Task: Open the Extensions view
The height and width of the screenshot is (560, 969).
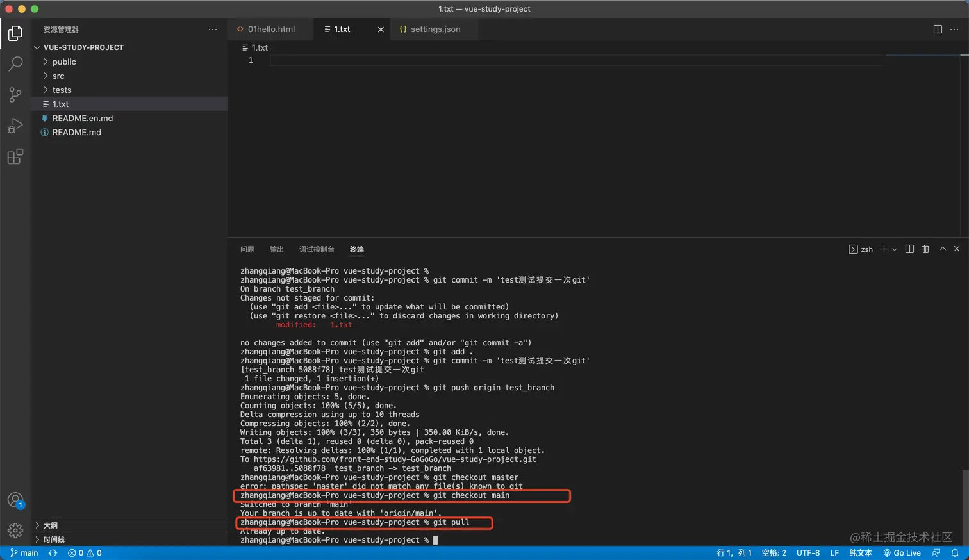Action: [15, 156]
